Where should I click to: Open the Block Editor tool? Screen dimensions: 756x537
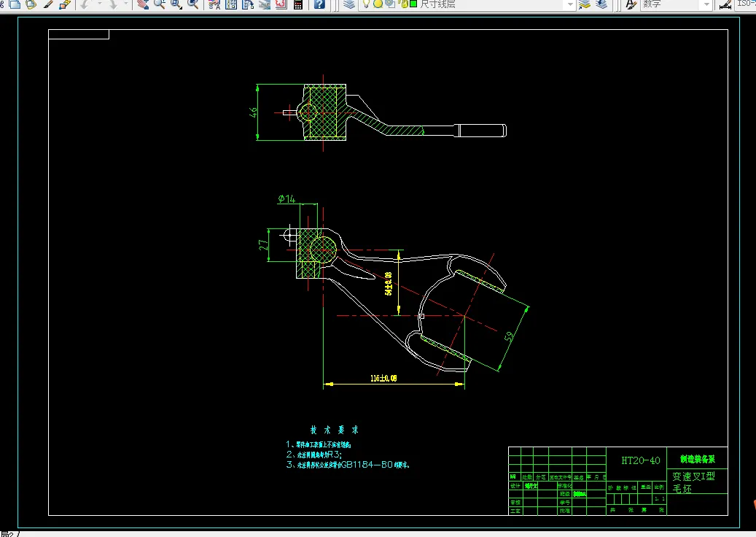[65, 4]
